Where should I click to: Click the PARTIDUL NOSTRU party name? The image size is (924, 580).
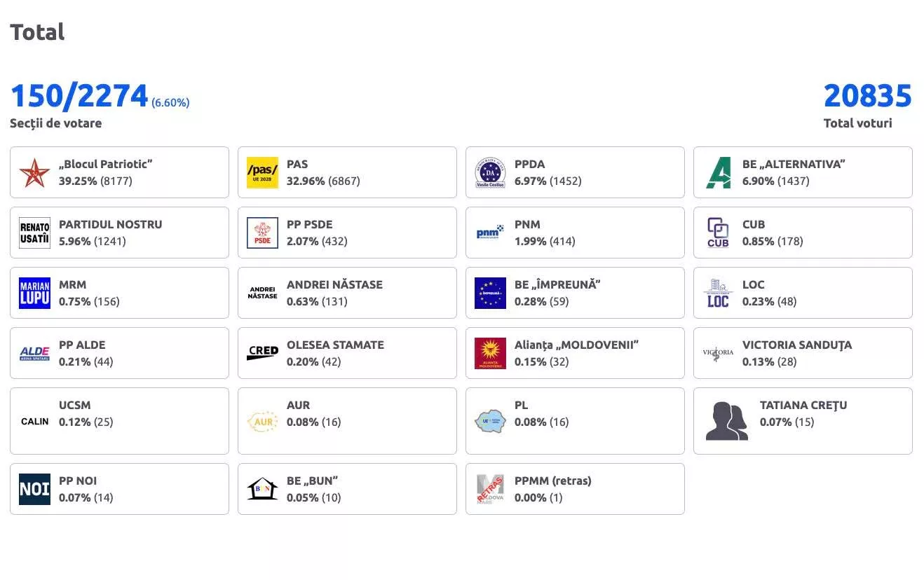(110, 224)
